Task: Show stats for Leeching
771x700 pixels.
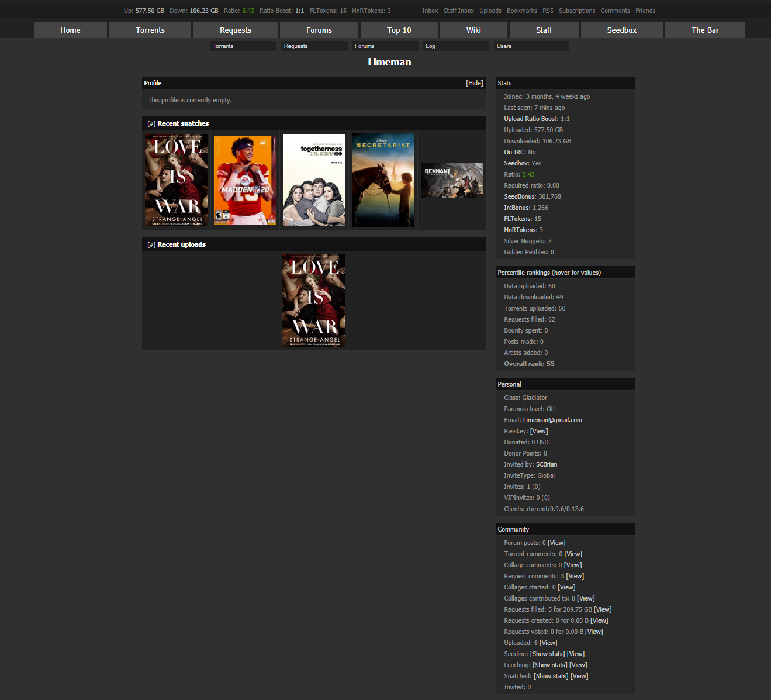Action: pos(550,665)
